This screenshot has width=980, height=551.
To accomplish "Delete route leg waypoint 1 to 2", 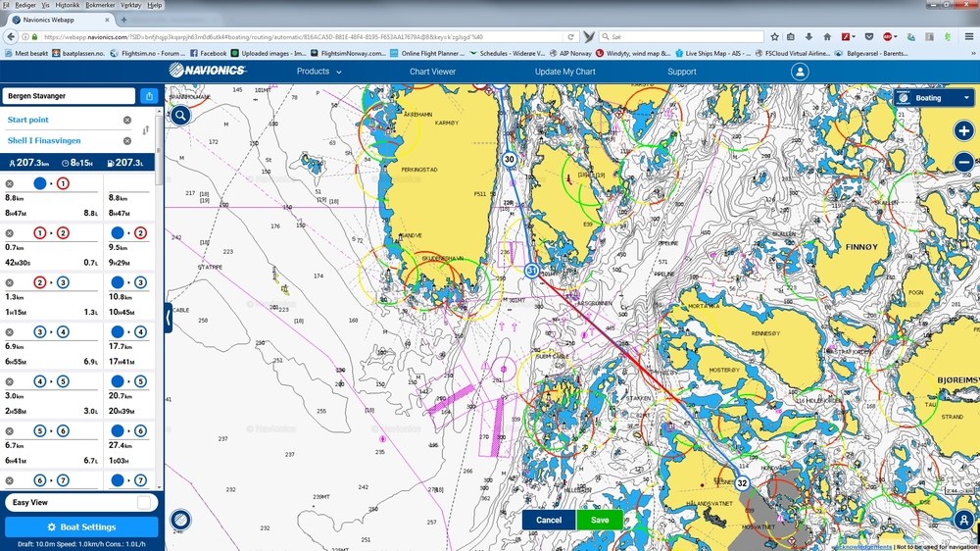I will [x=10, y=232].
